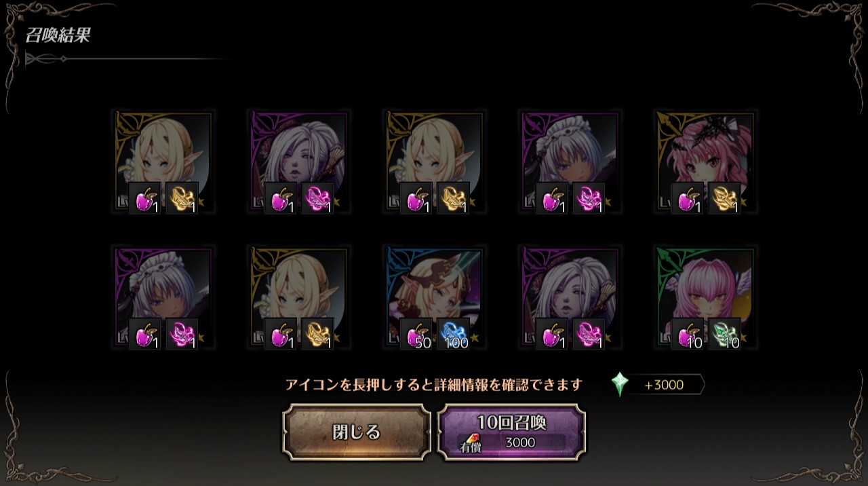The width and height of the screenshot is (868, 486).
Task: Select the green-framed pink-haired winged character
Action: (706, 297)
